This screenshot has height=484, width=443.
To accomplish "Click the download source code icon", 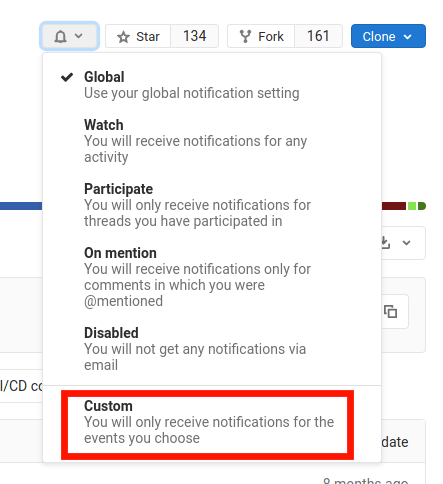I will [x=385, y=243].
